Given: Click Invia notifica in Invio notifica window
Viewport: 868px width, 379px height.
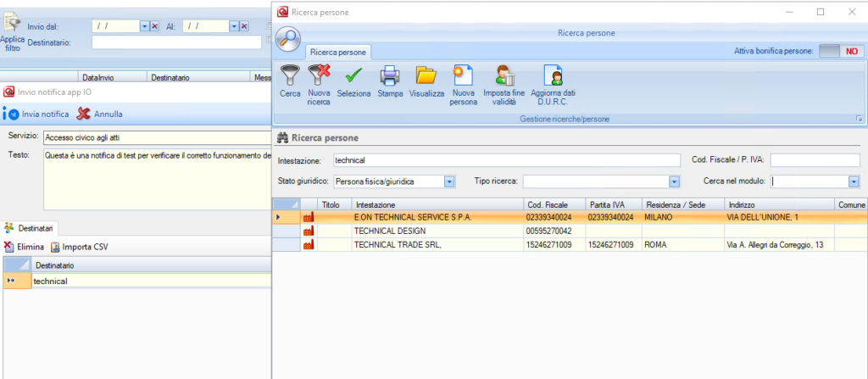Looking at the screenshot, I should coord(36,114).
